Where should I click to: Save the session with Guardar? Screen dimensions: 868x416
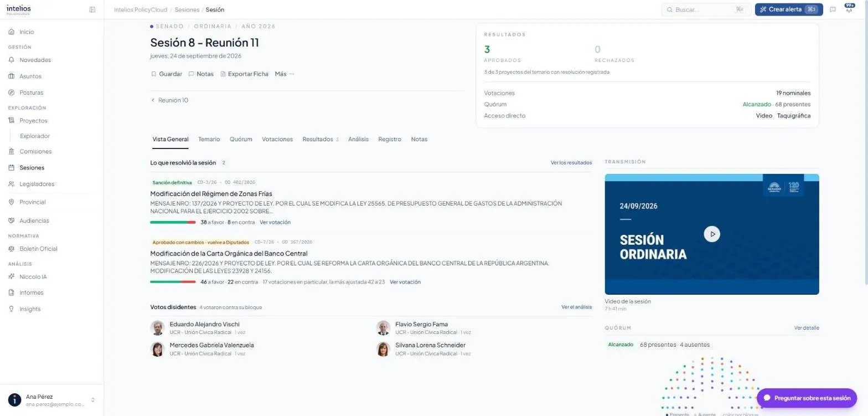click(x=167, y=74)
